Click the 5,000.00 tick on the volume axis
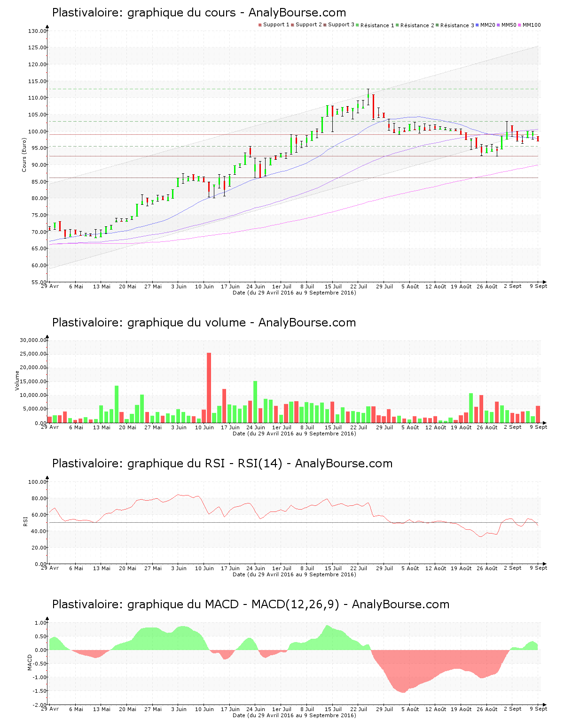Viewport: 564px width, 728px height. [x=34, y=409]
